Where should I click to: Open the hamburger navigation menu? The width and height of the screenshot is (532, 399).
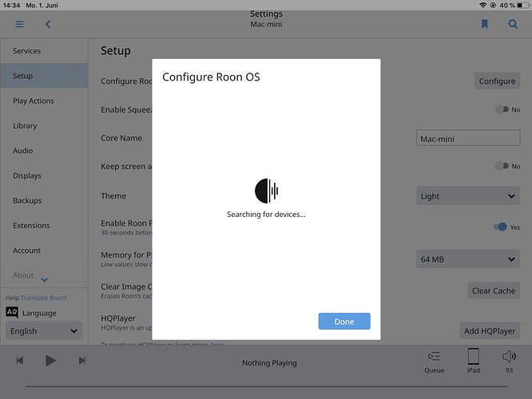tap(19, 24)
